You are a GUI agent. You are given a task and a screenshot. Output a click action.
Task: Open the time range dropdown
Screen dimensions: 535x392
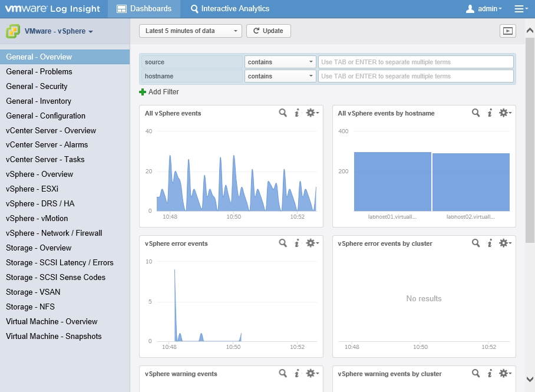tap(190, 31)
